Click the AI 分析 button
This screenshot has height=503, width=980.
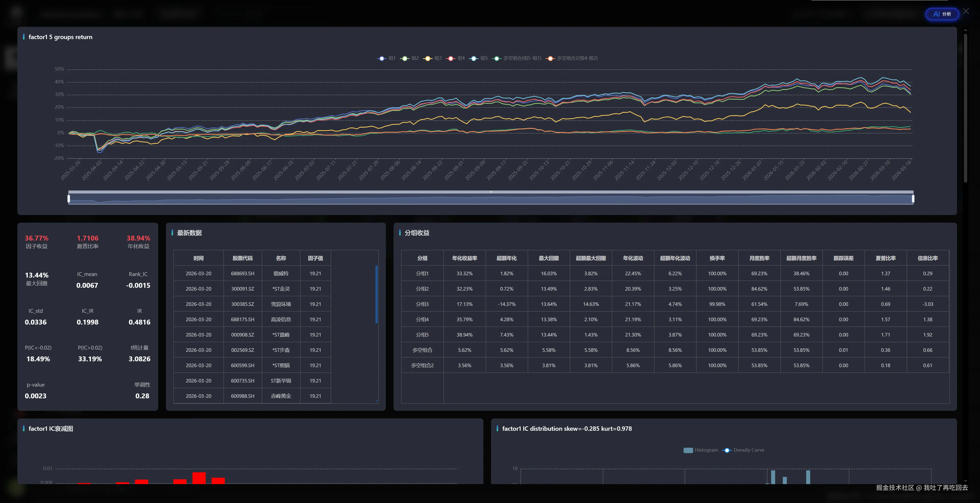click(942, 14)
